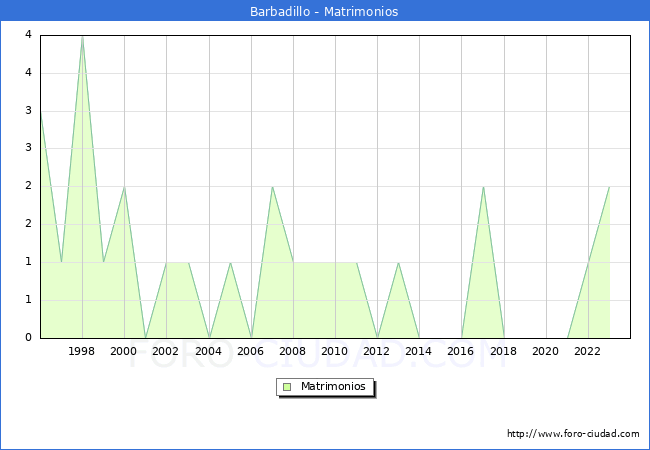Click the x-axis label 1998
This screenshot has width=650, height=450.
click(81, 351)
